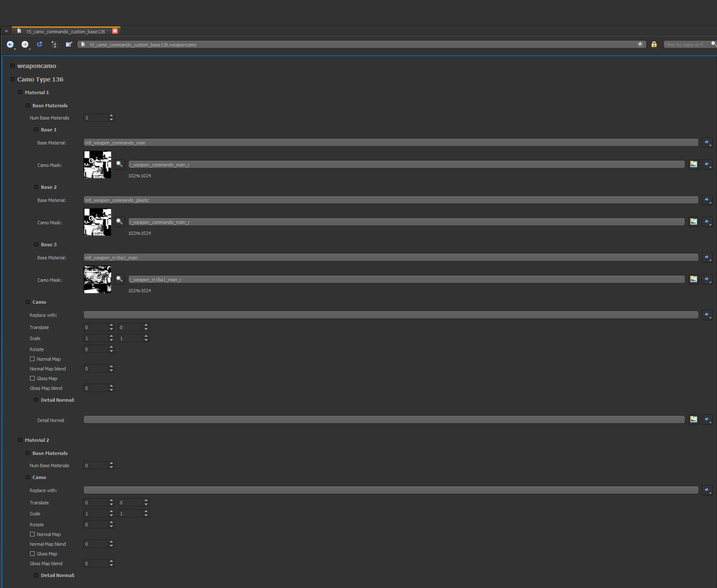Click the blue arrow for Base 2 Base Material
Viewport: 717px width, 588px height.
[707, 200]
